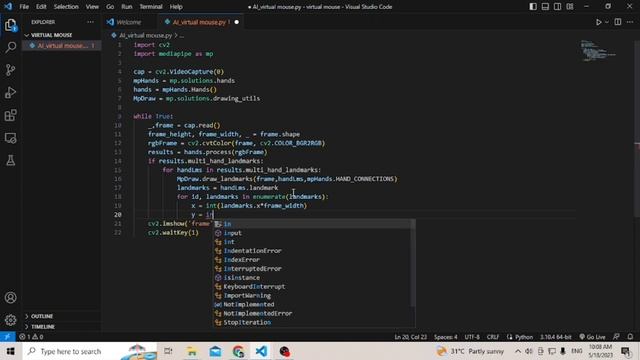
Task: Open the Manage gear settings
Action: (x=11, y=320)
